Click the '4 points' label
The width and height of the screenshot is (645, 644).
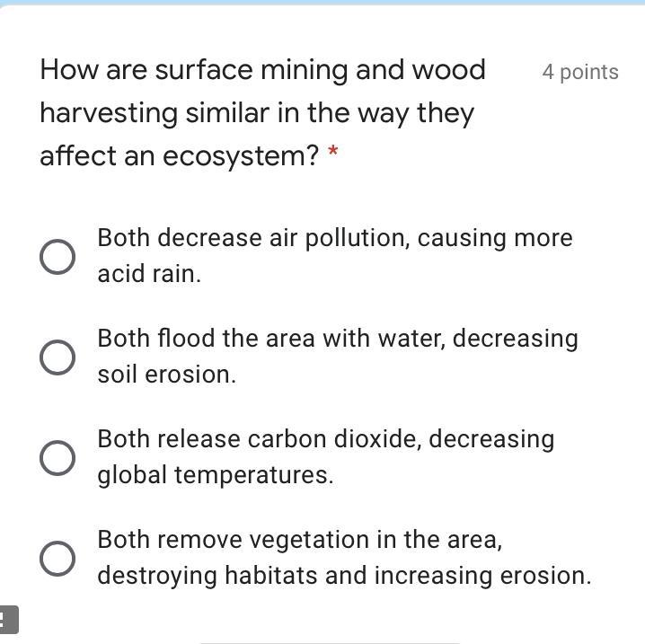point(579,72)
